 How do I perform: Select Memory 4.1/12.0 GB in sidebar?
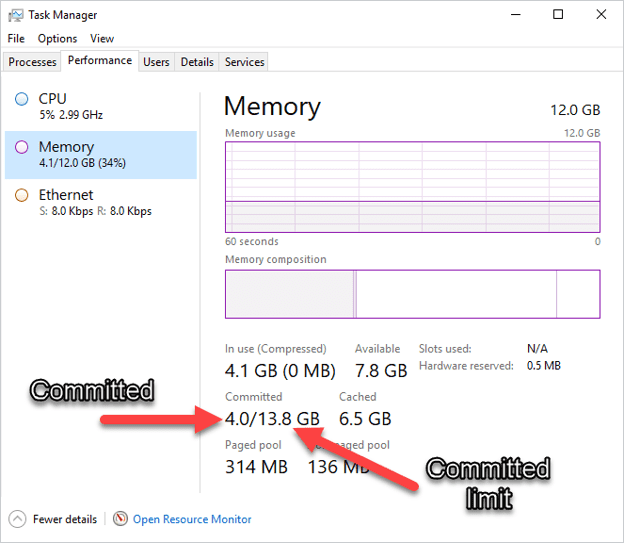tap(101, 155)
